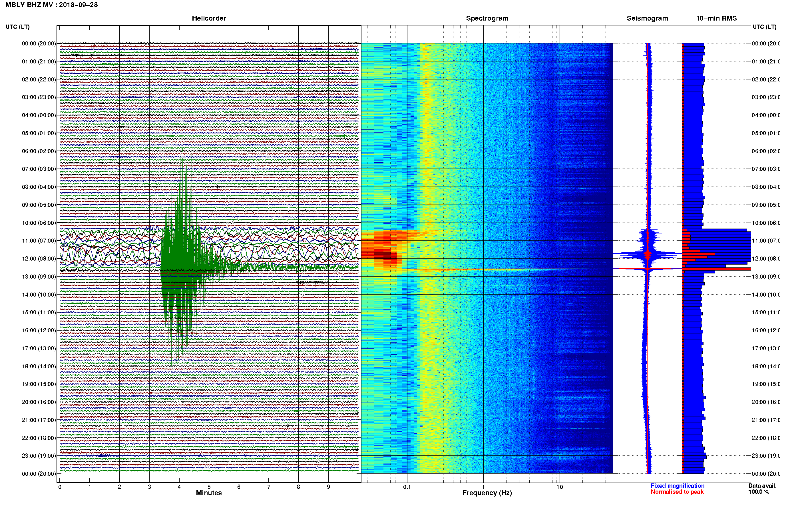Screen dimensions: 812x508
Task: Click left time label '10:00 (06:00)'
Action: click(x=39, y=223)
